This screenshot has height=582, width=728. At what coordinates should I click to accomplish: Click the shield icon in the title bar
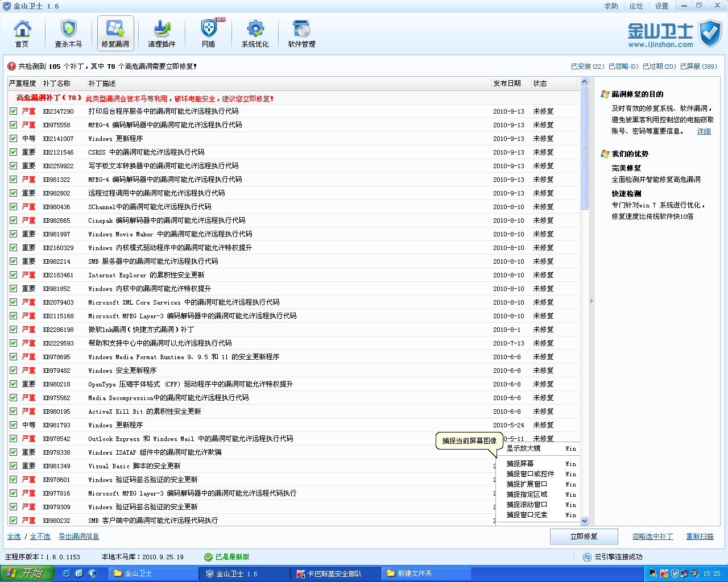[7, 6]
